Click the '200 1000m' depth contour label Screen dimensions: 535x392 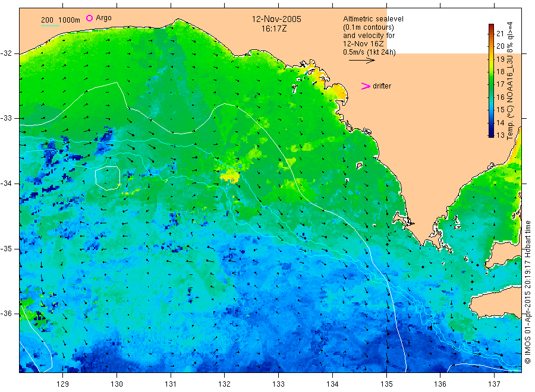61,20
